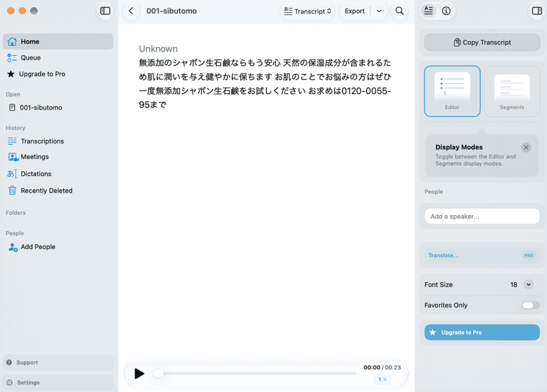Click Upgrade to Pro in sidebar

58,74
